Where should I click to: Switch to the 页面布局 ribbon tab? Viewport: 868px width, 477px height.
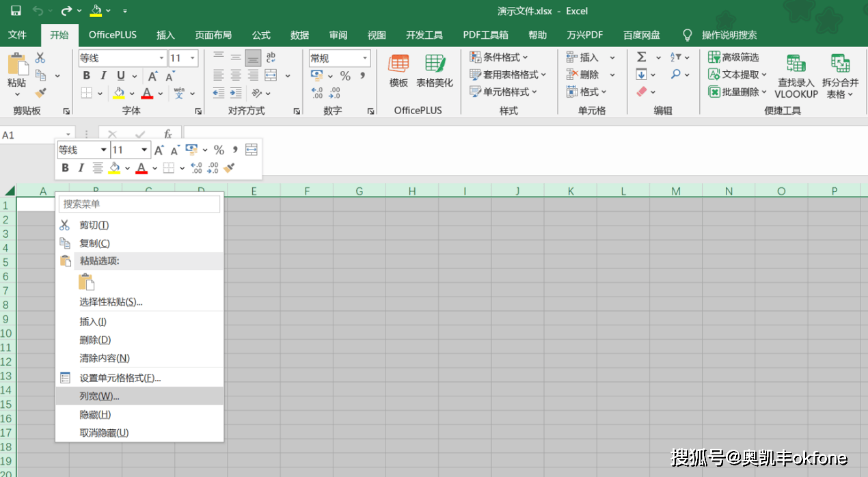[x=213, y=35]
